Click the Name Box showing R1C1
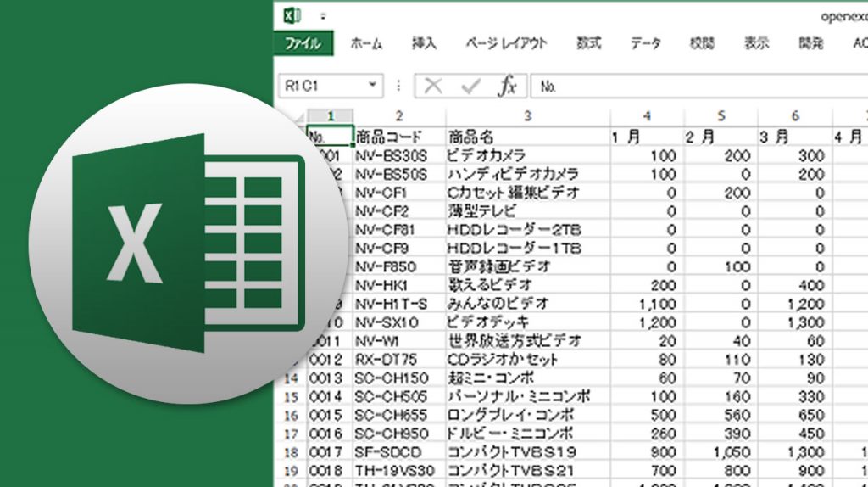This screenshot has height=487, width=868. (320, 86)
